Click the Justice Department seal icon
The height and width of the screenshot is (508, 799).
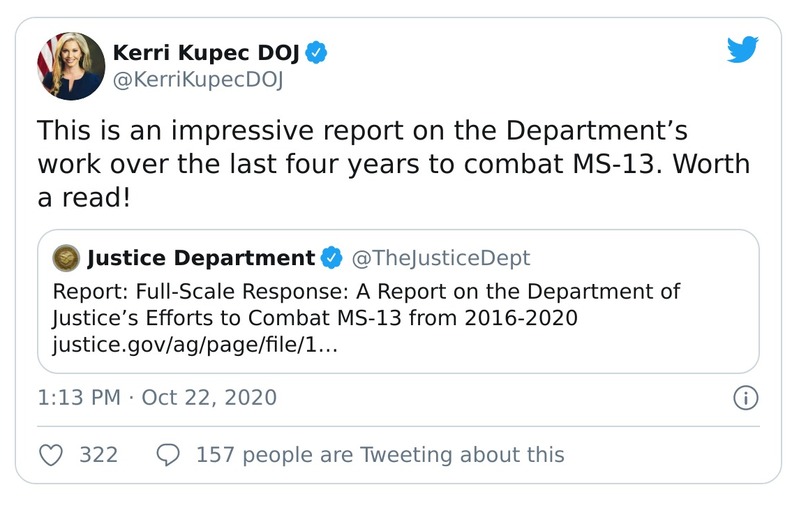tap(66, 258)
